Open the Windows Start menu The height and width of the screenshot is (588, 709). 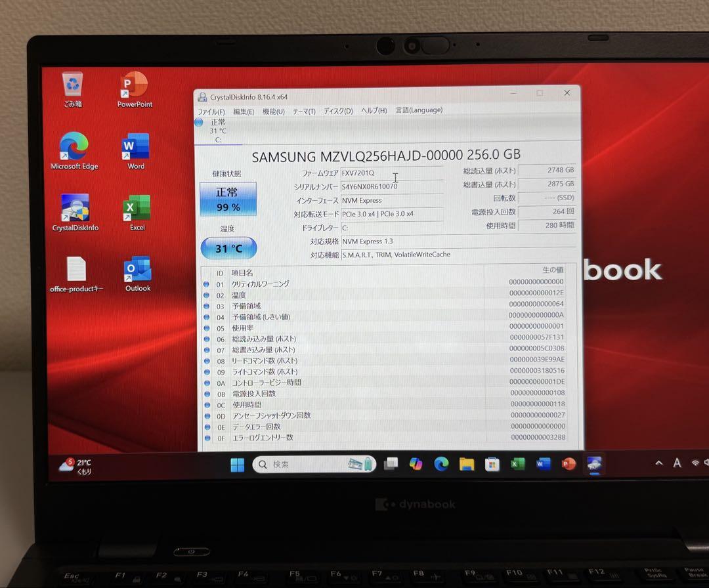click(237, 464)
